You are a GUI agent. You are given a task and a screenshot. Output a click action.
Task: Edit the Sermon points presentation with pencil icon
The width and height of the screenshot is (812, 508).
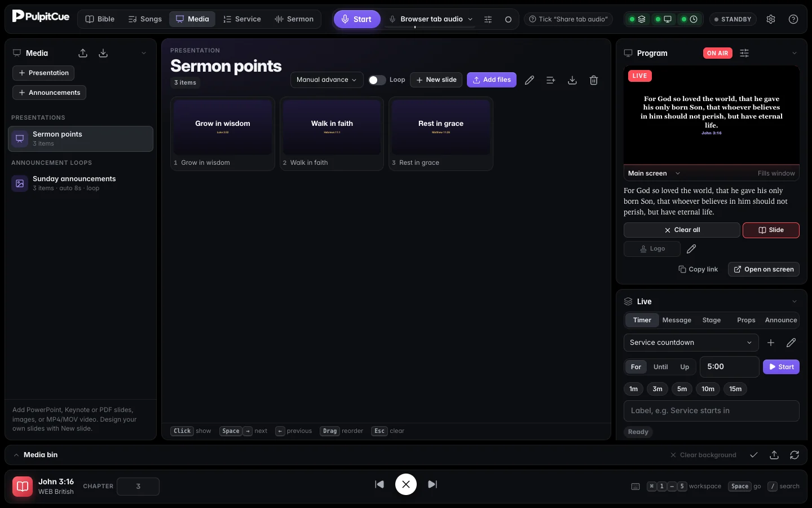(x=529, y=80)
